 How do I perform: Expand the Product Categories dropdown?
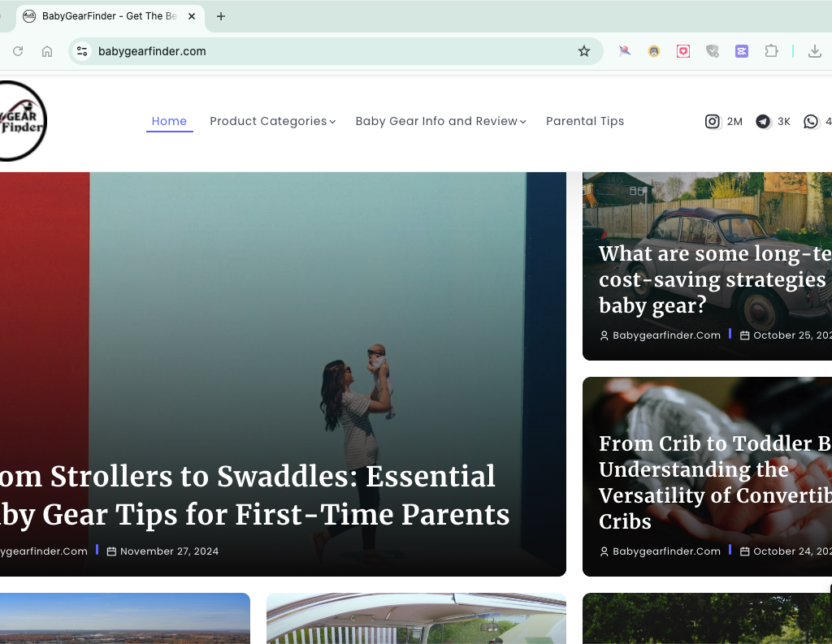[x=272, y=121]
